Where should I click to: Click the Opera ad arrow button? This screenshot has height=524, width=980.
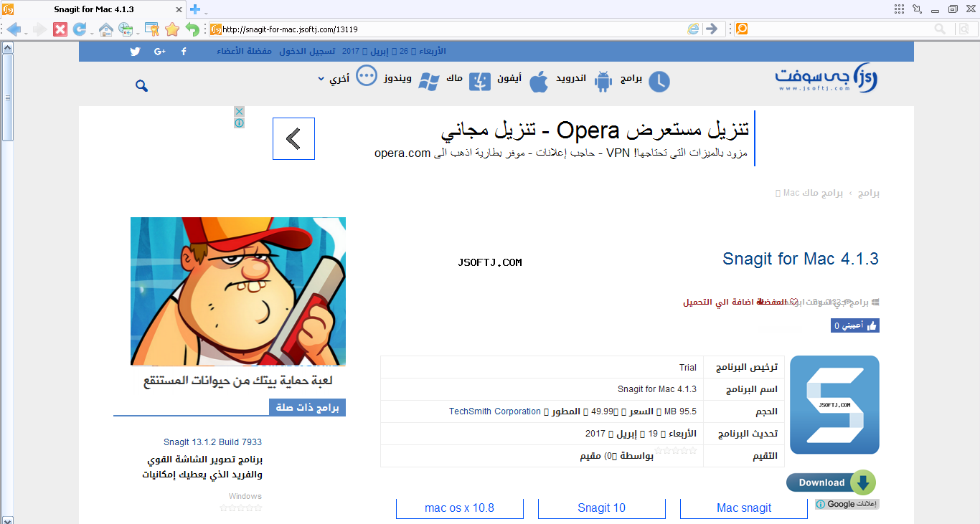(293, 138)
